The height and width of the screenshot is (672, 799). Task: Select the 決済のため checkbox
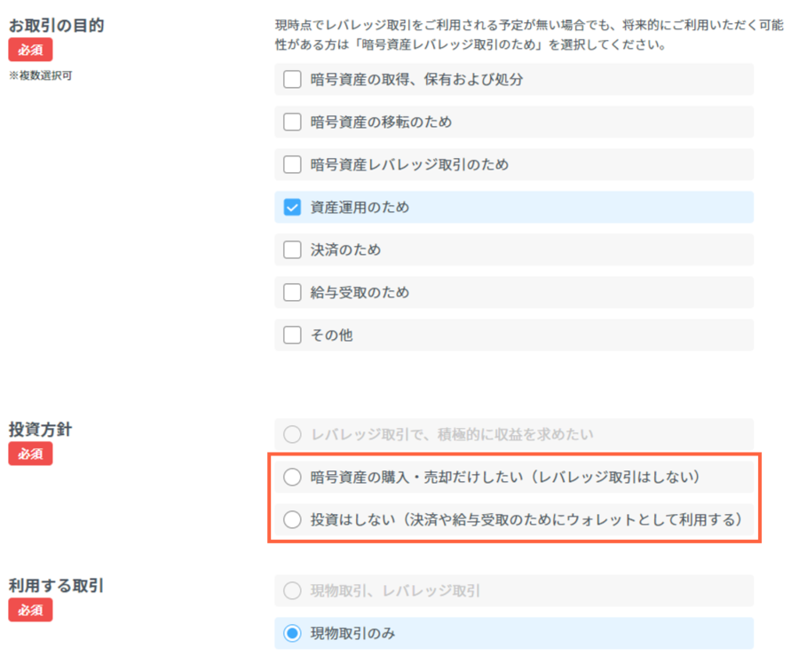(x=292, y=249)
